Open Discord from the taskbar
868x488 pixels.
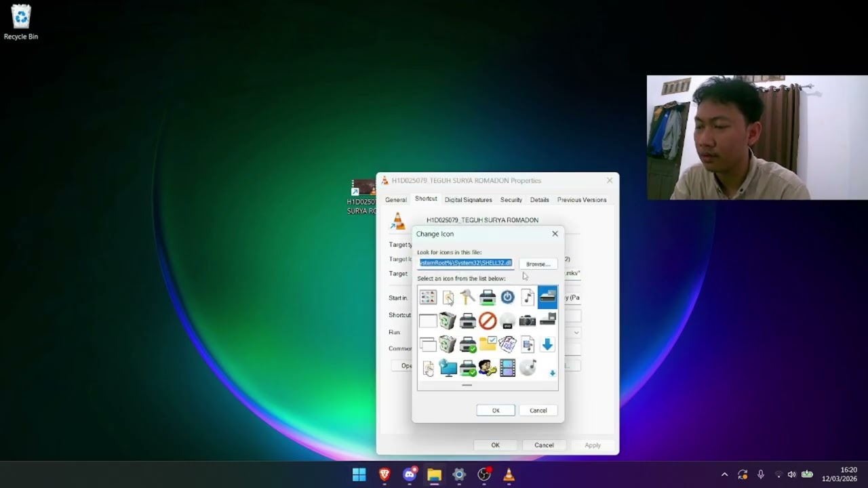410,474
